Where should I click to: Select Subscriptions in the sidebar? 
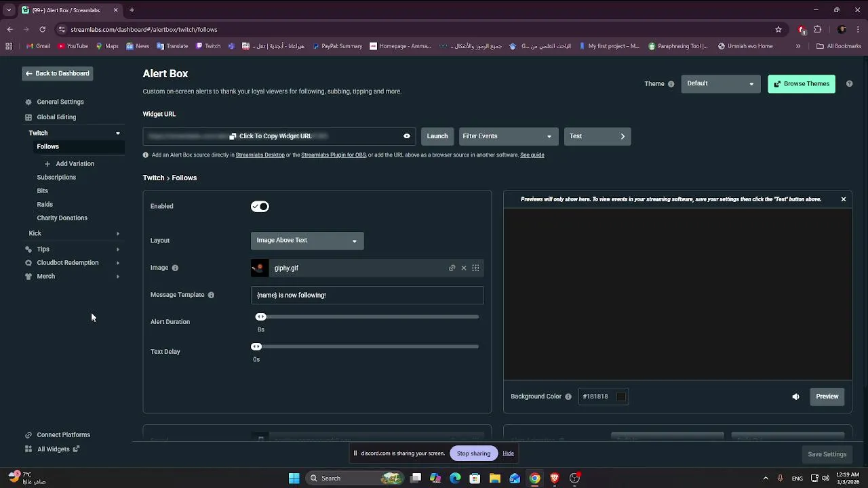tap(56, 178)
